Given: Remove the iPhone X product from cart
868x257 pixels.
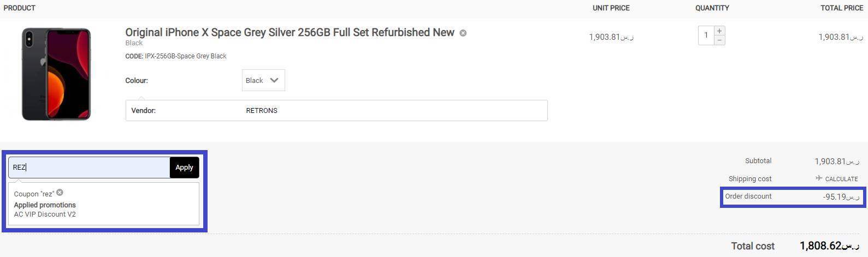Looking at the screenshot, I should (x=463, y=33).
